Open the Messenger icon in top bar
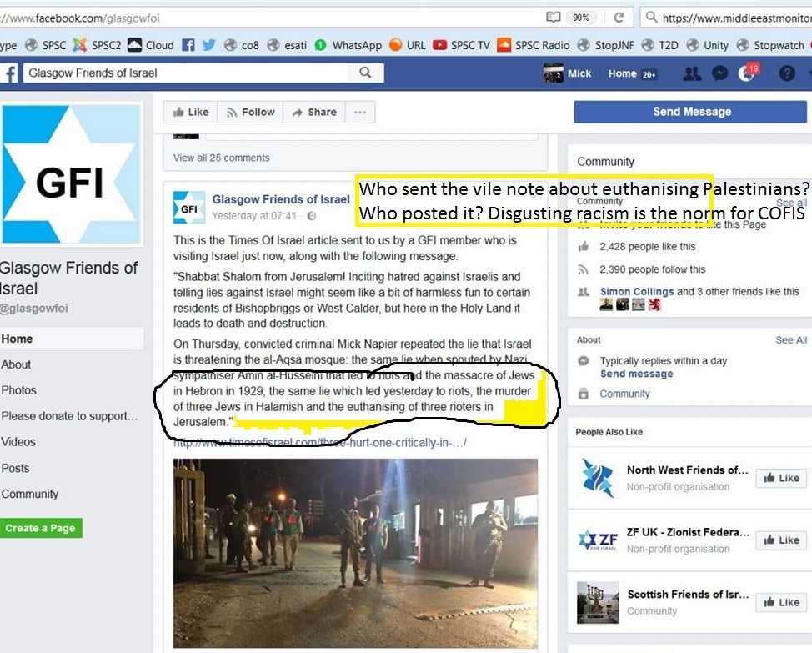812x653 pixels. tap(719, 73)
